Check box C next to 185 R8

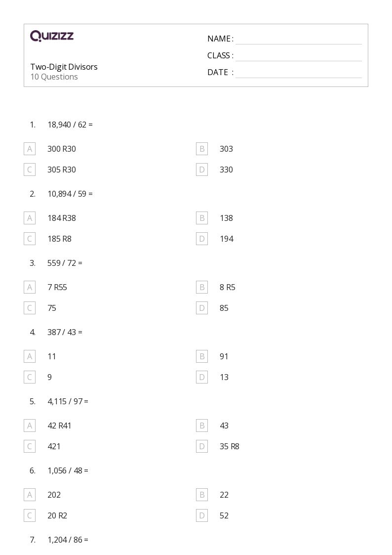30,239
